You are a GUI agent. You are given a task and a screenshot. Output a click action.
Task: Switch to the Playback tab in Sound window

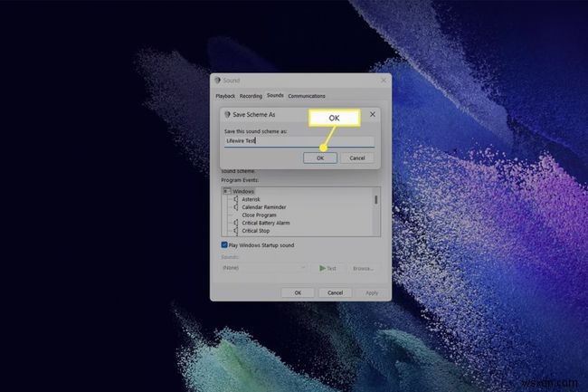click(x=225, y=96)
